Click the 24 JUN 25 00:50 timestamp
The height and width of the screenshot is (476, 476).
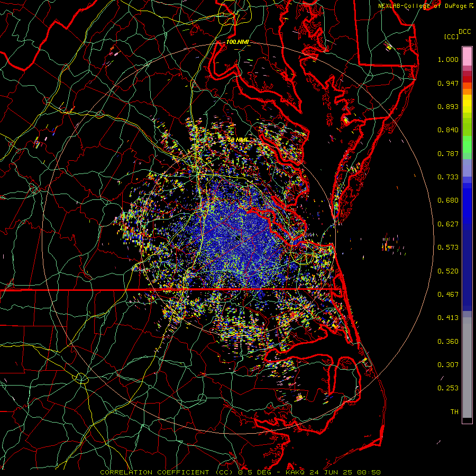345,472
